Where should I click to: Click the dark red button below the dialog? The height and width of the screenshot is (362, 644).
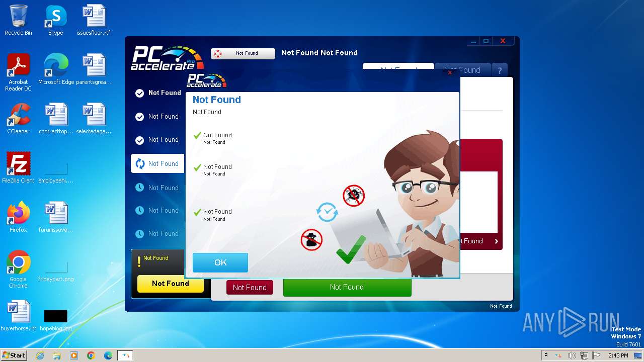pos(250,288)
